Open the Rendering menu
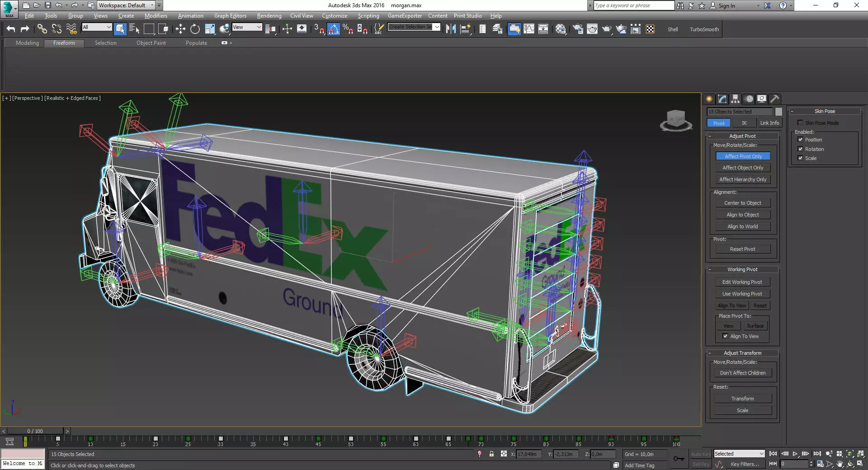 point(269,16)
